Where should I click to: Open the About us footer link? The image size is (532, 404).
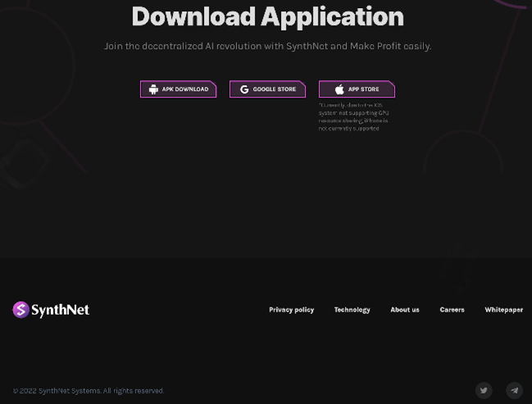404,310
